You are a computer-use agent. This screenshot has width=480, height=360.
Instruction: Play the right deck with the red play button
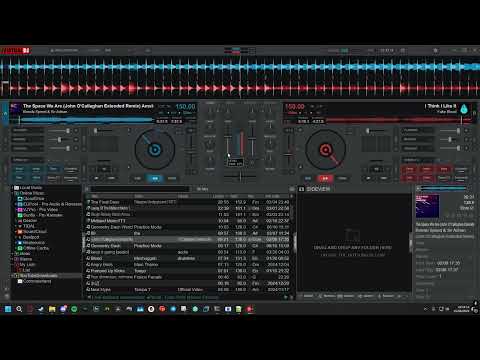tap(325, 178)
